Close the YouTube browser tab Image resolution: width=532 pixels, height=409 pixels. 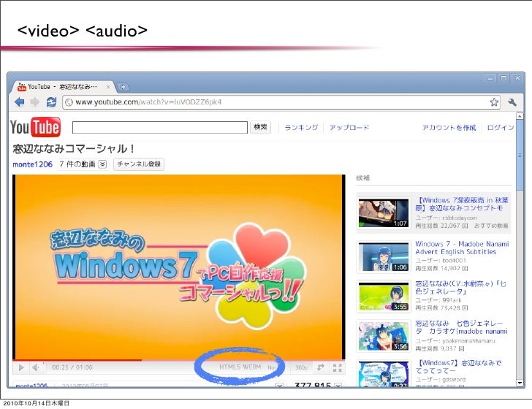pyautogui.click(x=108, y=87)
